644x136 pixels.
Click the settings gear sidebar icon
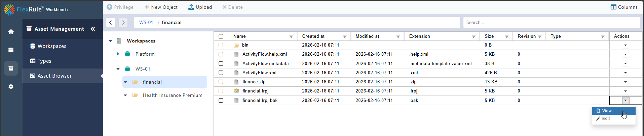point(11,87)
